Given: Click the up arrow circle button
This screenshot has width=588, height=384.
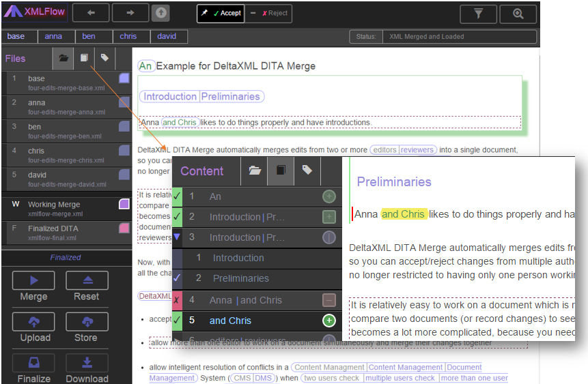Looking at the screenshot, I should (161, 13).
